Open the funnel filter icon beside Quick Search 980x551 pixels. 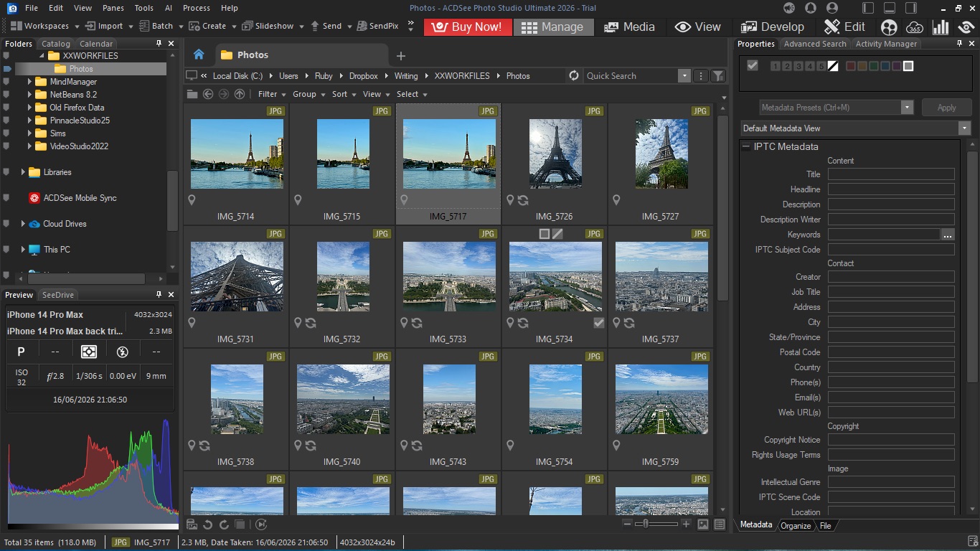point(717,76)
